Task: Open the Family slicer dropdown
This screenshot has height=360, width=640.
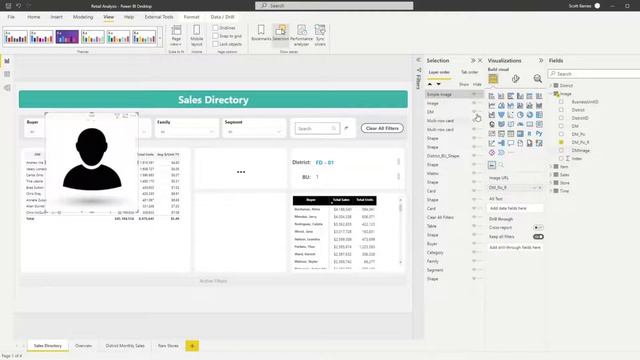Action: (x=211, y=132)
